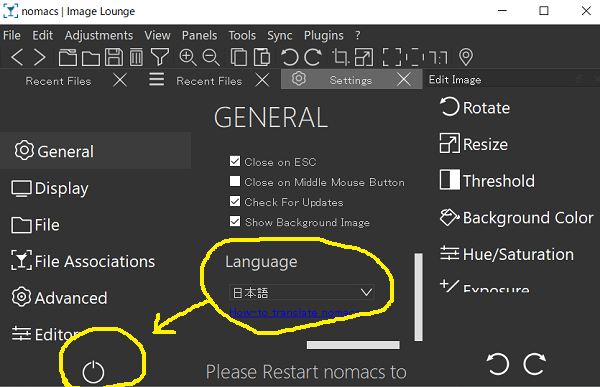This screenshot has height=387, width=600.
Task: Open the Tools menu
Action: pos(242,36)
